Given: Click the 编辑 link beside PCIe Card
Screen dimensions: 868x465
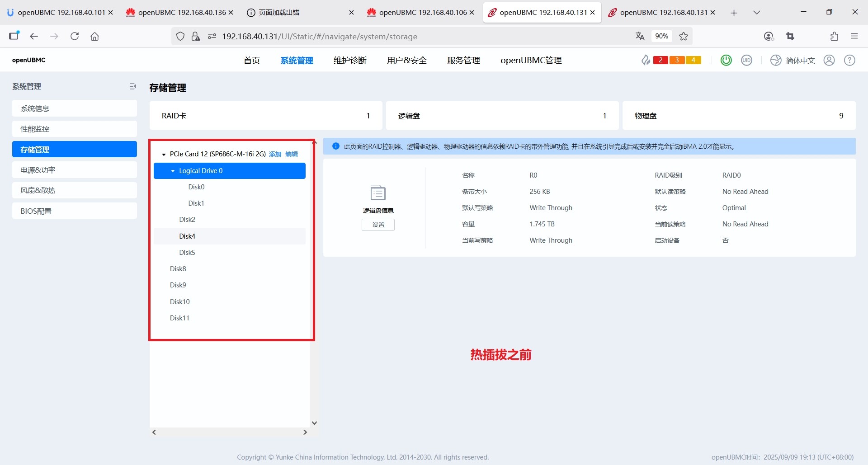Looking at the screenshot, I should click(x=292, y=154).
